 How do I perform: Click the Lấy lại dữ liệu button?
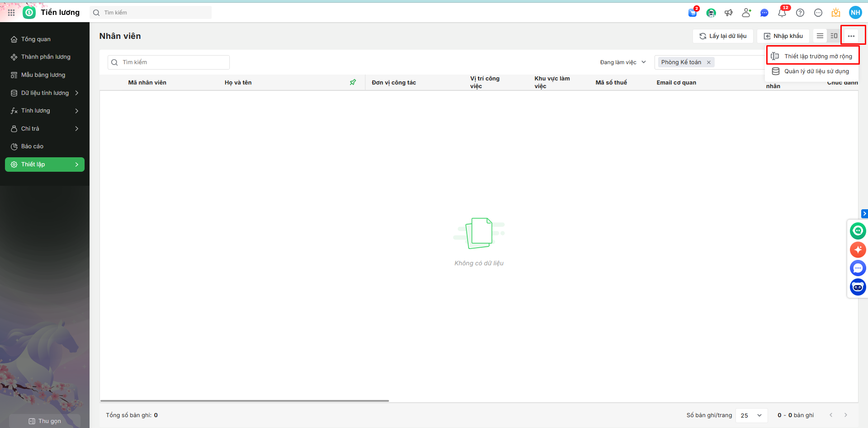click(x=723, y=36)
